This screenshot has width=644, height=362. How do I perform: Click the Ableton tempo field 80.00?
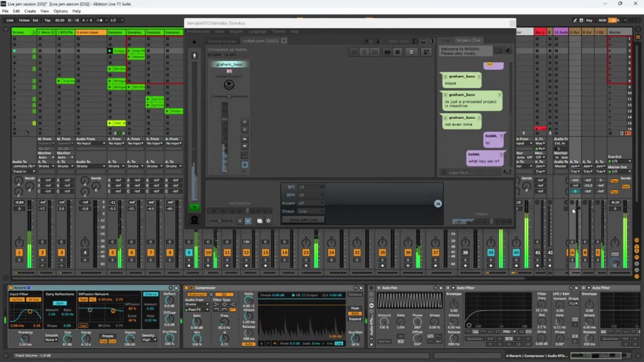[60, 20]
